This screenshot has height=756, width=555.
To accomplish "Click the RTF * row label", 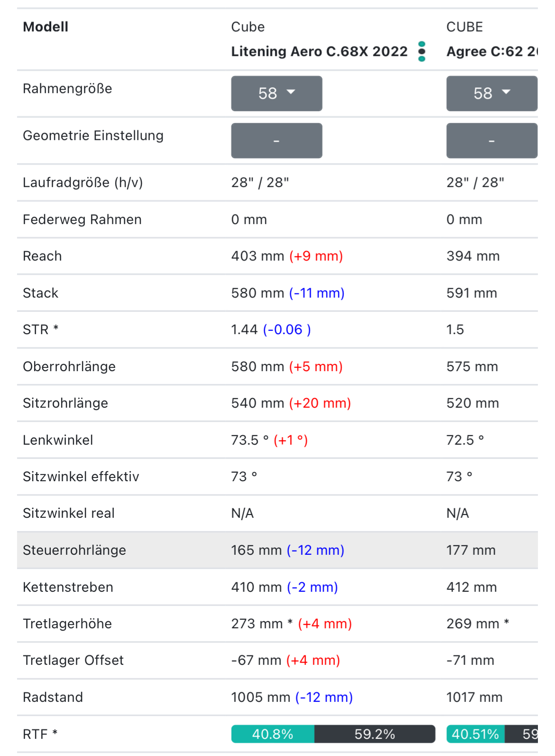I will [x=40, y=734].
